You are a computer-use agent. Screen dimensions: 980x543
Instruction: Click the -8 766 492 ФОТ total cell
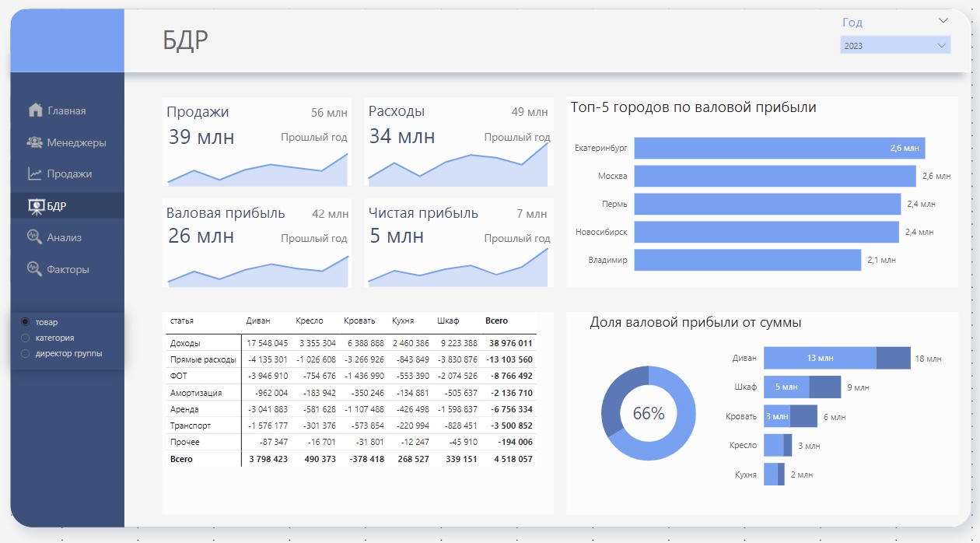512,376
